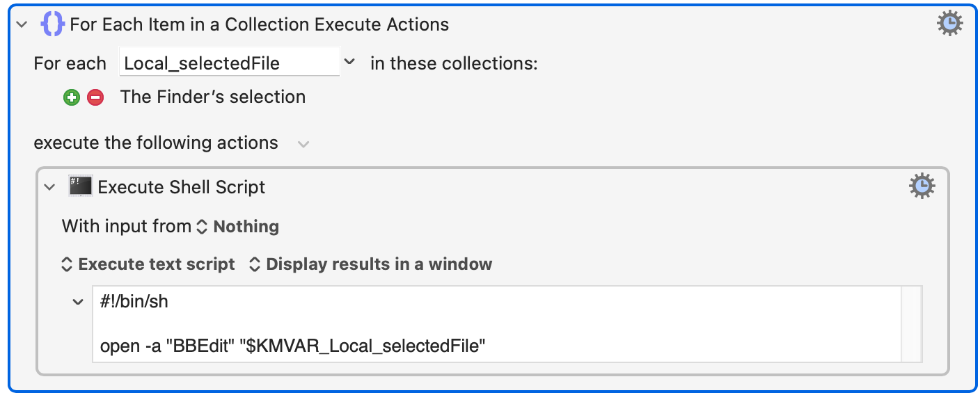The image size is (980, 402).
Task: Click the Execute Shell Script gear icon
Action: [x=922, y=186]
